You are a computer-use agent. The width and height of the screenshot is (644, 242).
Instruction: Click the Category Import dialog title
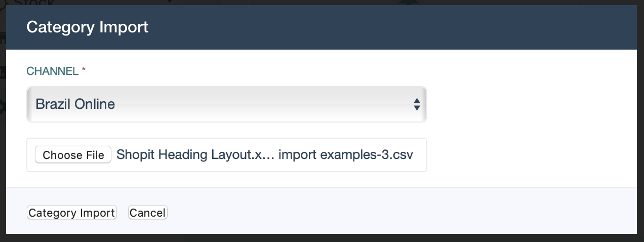pyautogui.click(x=87, y=27)
